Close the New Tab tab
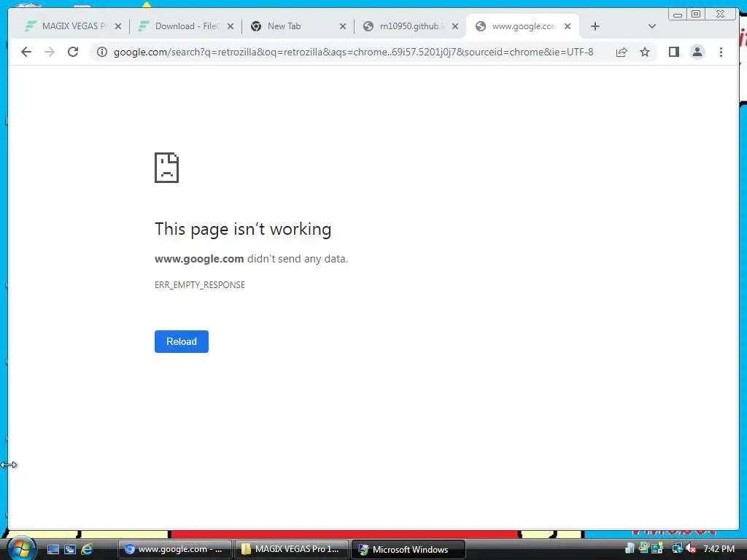 (343, 27)
